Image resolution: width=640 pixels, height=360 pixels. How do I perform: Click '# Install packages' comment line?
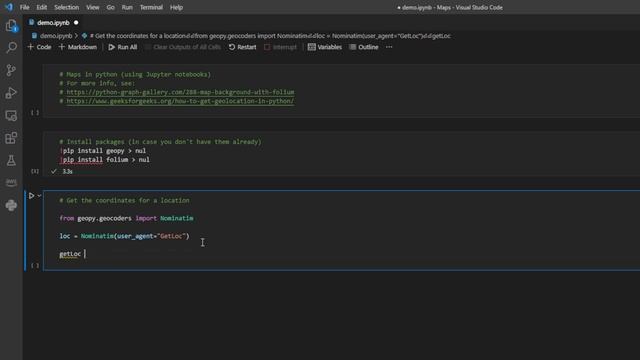pos(160,142)
